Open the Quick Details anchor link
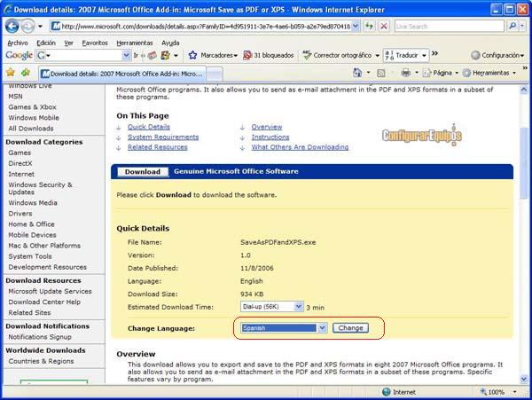The height and width of the screenshot is (400, 532). point(149,127)
